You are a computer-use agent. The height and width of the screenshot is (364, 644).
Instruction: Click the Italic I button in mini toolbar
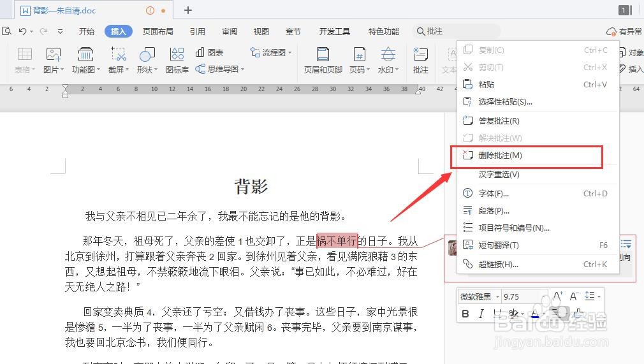point(481,314)
